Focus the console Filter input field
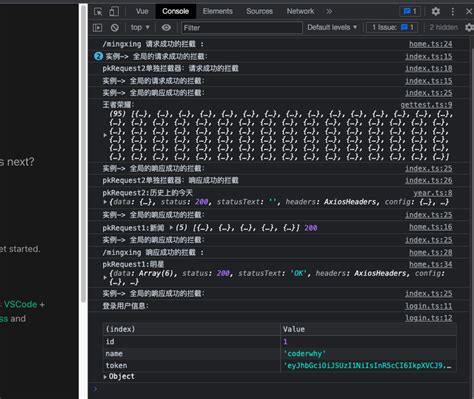This screenshot has width=474, height=399. coord(242,28)
